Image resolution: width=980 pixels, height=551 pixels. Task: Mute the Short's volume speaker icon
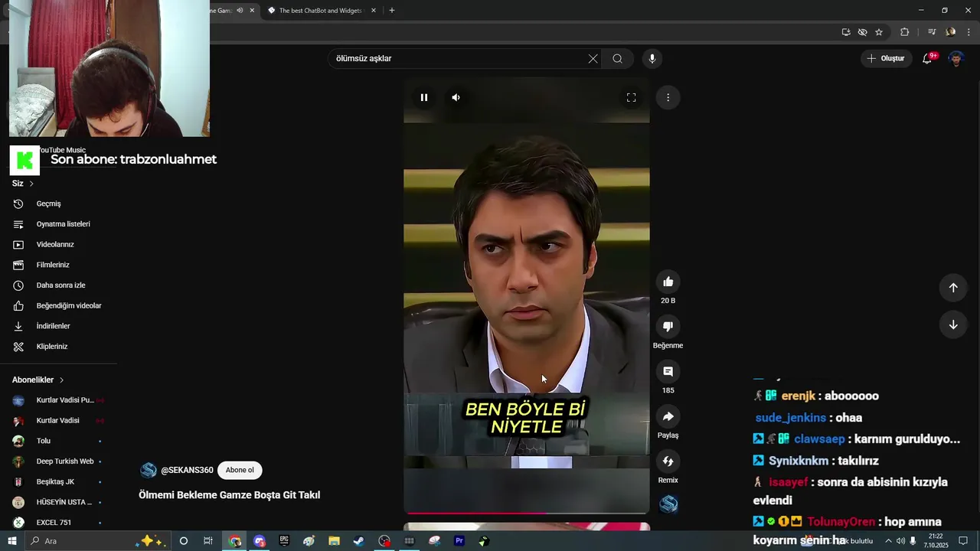tap(456, 97)
